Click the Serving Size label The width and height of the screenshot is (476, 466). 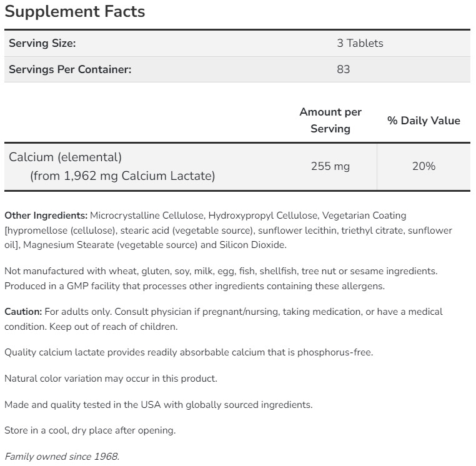coord(42,43)
